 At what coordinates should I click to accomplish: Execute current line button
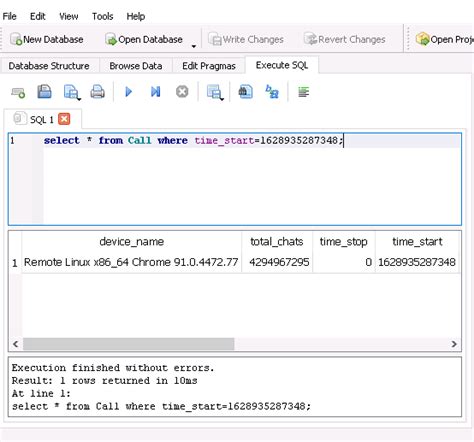(155, 92)
